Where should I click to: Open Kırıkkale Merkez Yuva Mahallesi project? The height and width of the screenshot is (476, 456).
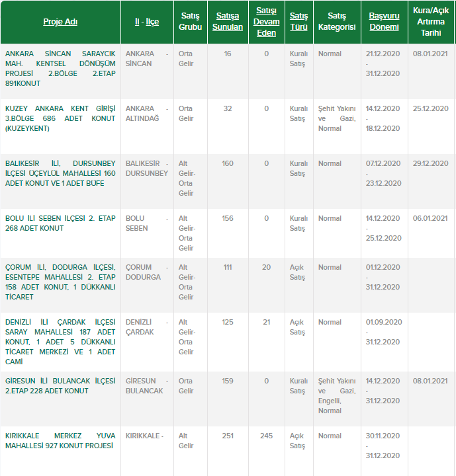tap(60, 440)
